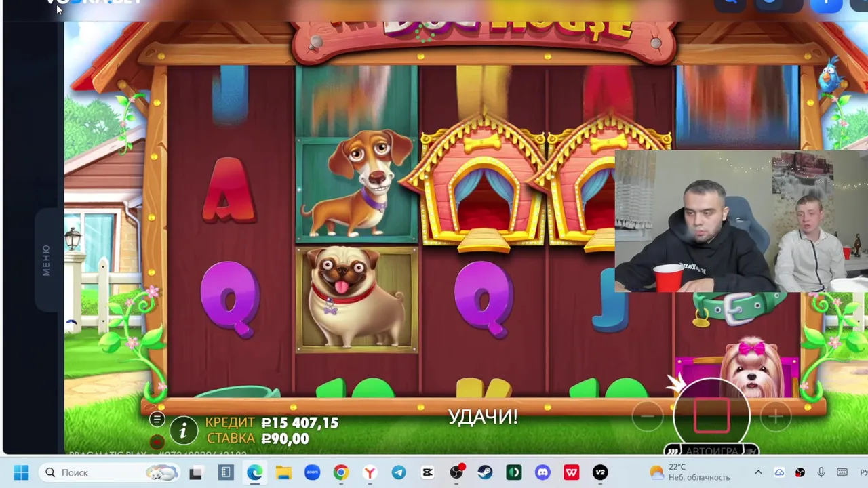Decrease the bet with the minus button
This screenshot has height=488, width=868.
pyautogui.click(x=648, y=416)
